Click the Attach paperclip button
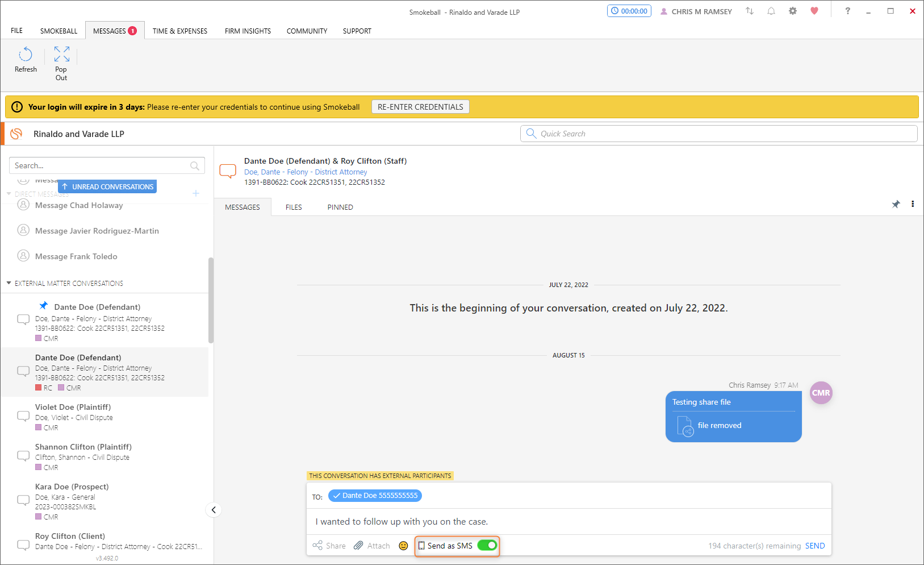924x565 pixels. tap(372, 546)
